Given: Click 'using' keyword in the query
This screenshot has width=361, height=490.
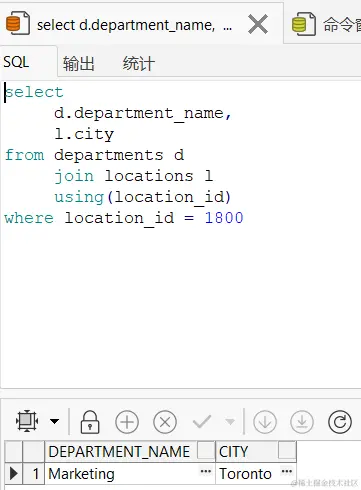Looking at the screenshot, I should coord(79,197).
